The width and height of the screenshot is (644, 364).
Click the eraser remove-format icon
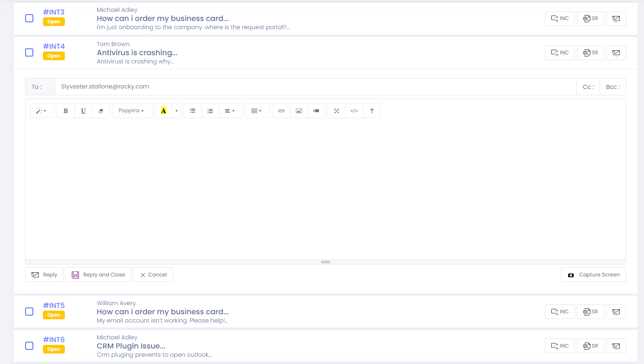click(x=101, y=111)
